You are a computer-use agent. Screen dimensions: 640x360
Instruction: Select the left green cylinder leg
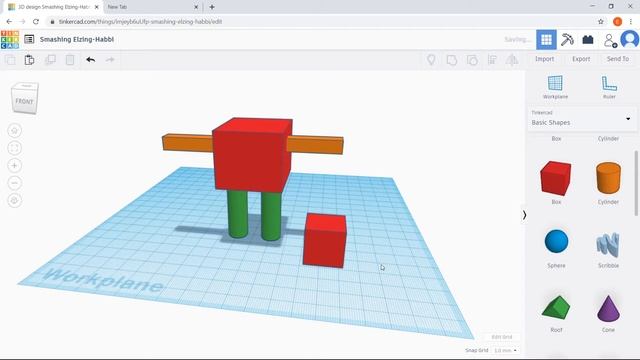[238, 213]
